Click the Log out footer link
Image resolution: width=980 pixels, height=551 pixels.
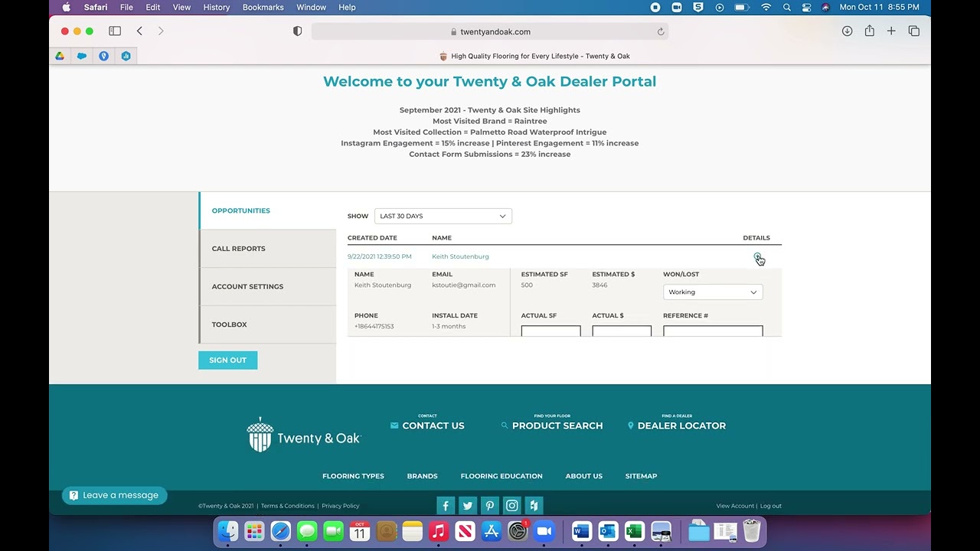point(771,506)
